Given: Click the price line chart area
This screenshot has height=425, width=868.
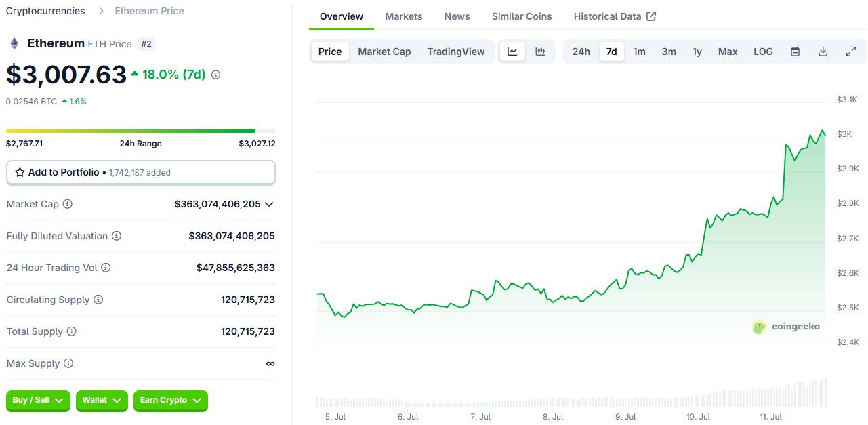Looking at the screenshot, I should point(571,224).
